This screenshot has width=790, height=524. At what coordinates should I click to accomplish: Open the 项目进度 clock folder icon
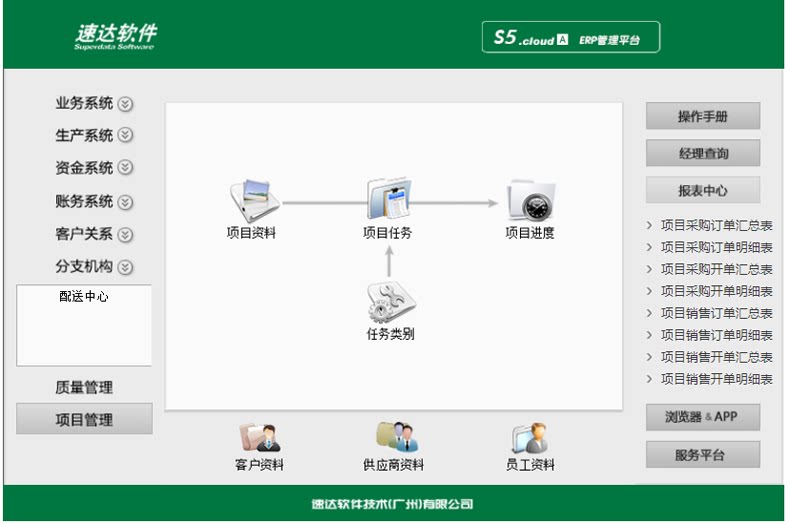[x=531, y=200]
